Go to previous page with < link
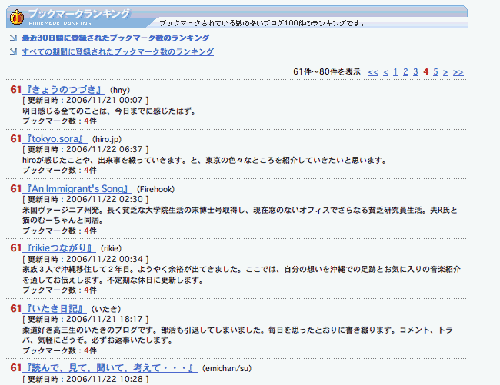 pos(386,72)
